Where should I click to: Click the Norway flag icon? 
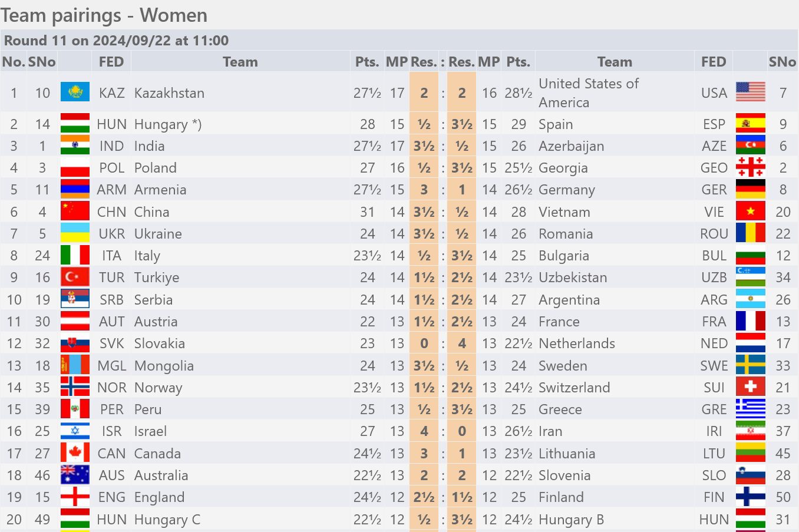pos(75,387)
